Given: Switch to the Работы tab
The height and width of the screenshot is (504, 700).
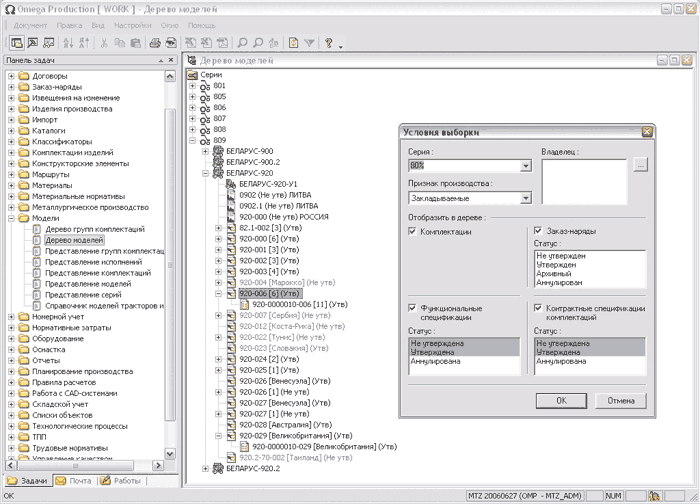Looking at the screenshot, I should [x=121, y=481].
